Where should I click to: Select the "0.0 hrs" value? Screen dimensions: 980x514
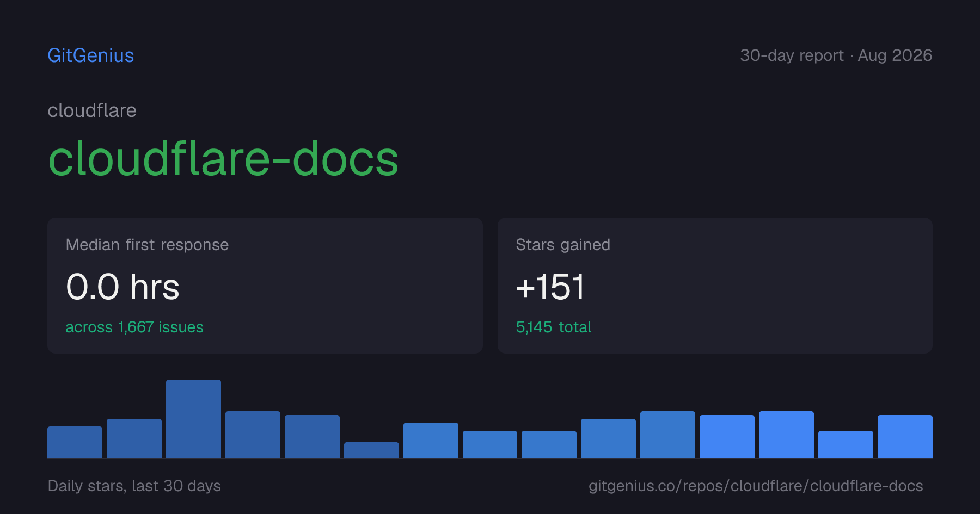122,287
